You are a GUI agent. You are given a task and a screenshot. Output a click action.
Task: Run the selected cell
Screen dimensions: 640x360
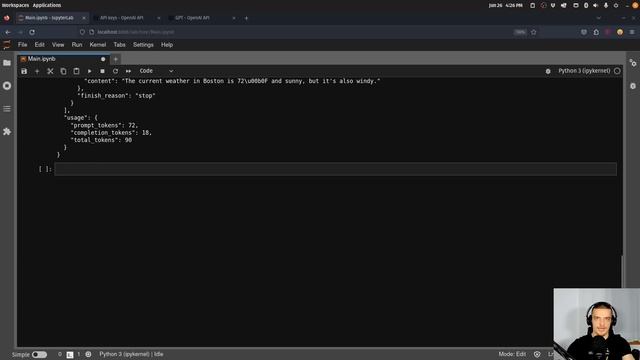click(89, 71)
